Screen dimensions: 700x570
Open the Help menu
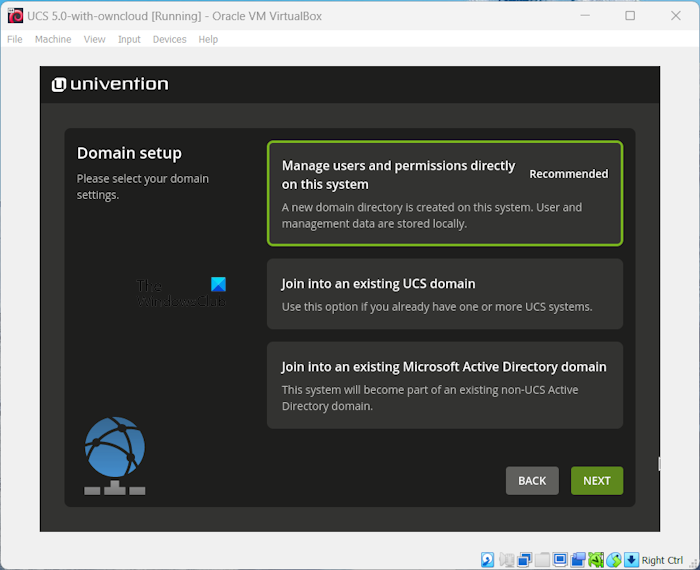click(208, 39)
